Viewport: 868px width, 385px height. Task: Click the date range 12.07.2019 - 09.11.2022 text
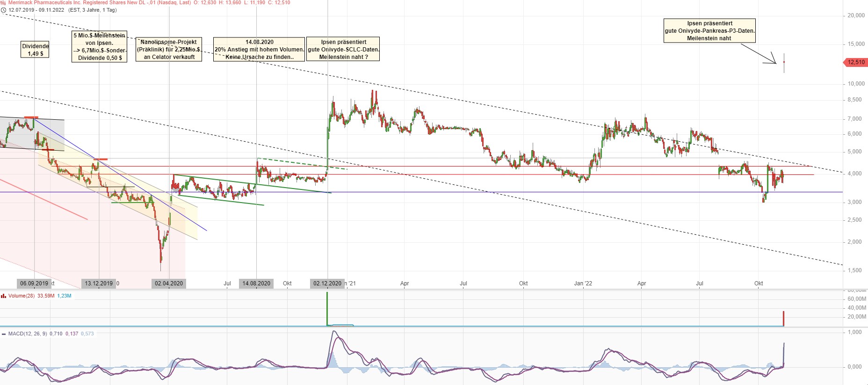tap(36, 10)
